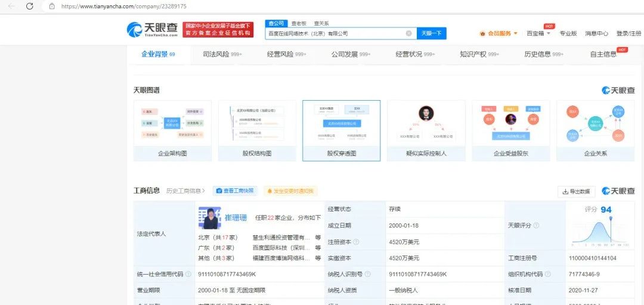This screenshot has height=305, width=644.
Task: Open the 消息中心 link
Action: coord(597,34)
